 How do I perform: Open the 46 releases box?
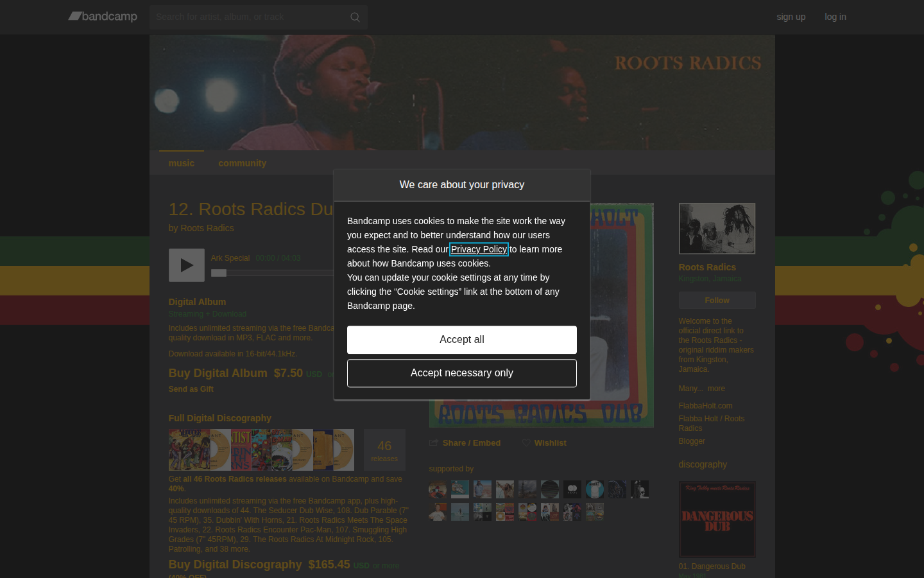(384, 450)
